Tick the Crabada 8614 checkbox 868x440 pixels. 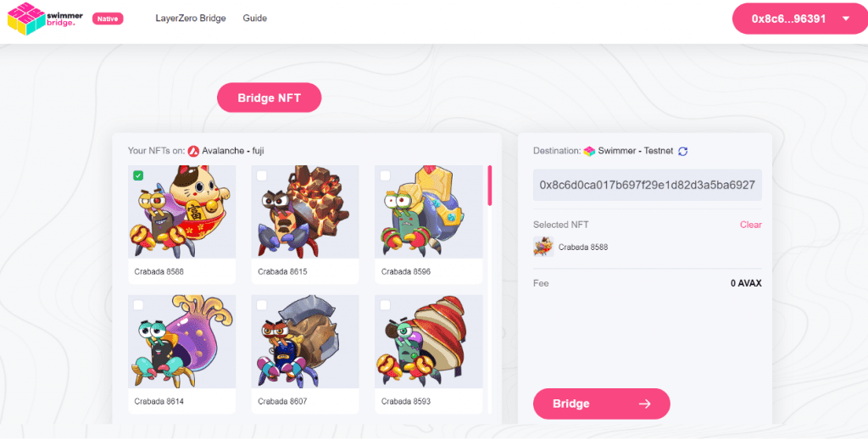(x=138, y=305)
